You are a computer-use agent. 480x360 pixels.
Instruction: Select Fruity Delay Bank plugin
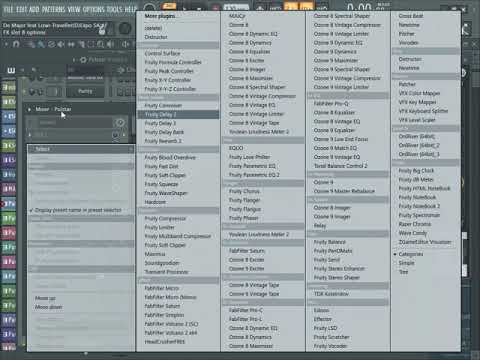[164, 132]
